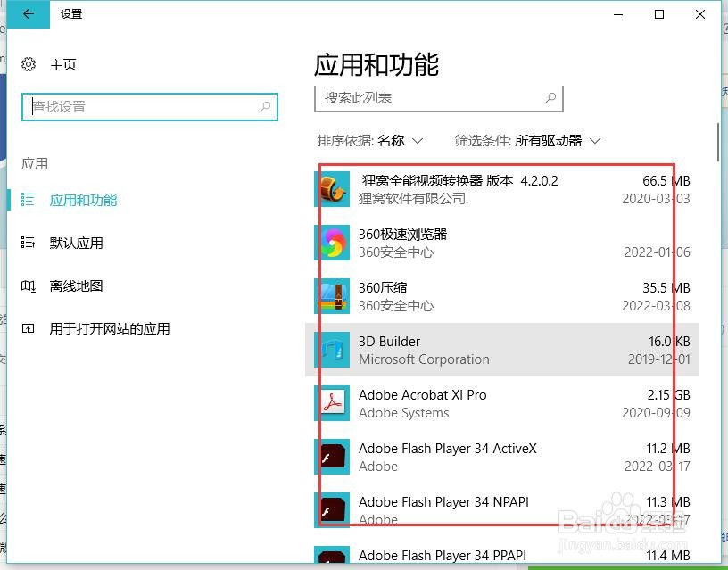Click the magnifier in 查找设置 box
The height and width of the screenshot is (570, 728).
(265, 107)
